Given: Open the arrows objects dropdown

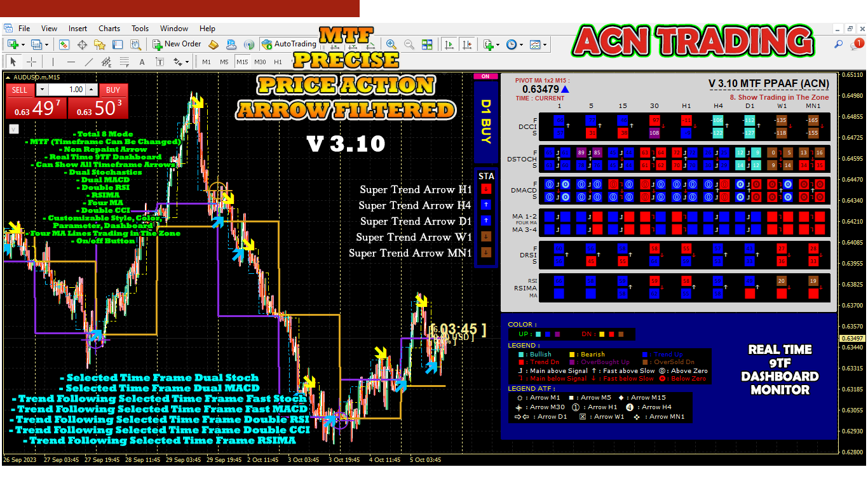Looking at the screenshot, I should click(187, 62).
